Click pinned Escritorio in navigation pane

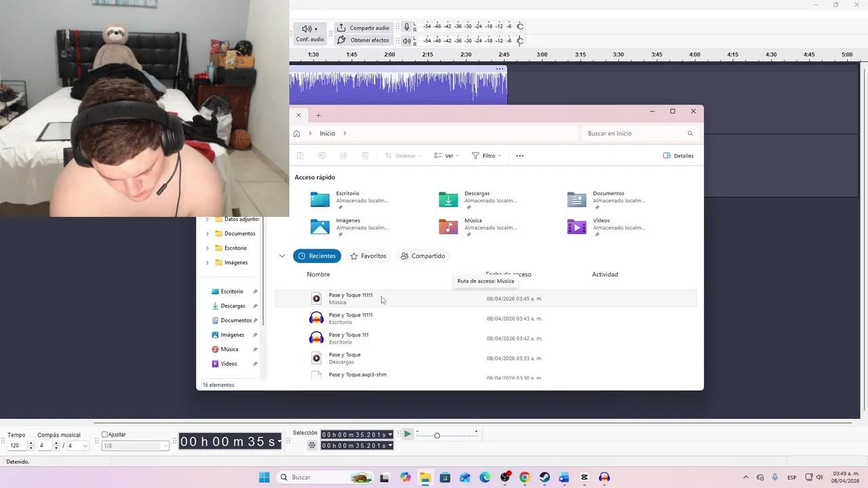click(x=231, y=291)
